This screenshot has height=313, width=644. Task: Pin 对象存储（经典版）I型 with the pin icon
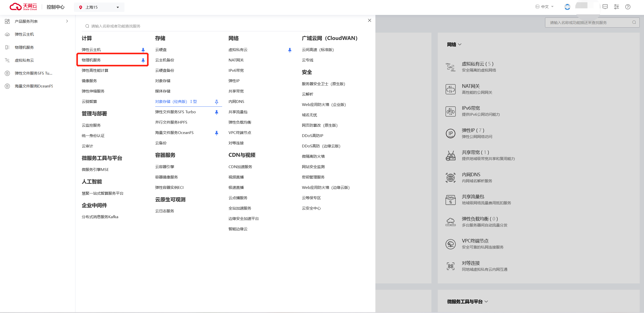coord(217,102)
